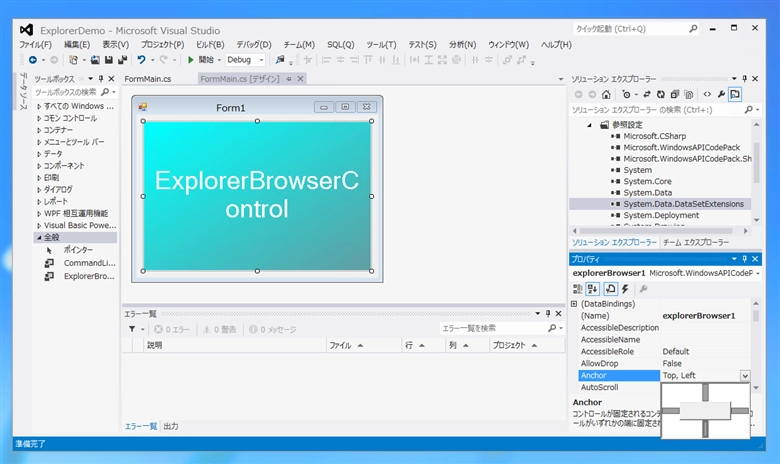The image size is (780, 464).
Task: Sort Error List by プロジェクト column
Action: tap(528, 345)
